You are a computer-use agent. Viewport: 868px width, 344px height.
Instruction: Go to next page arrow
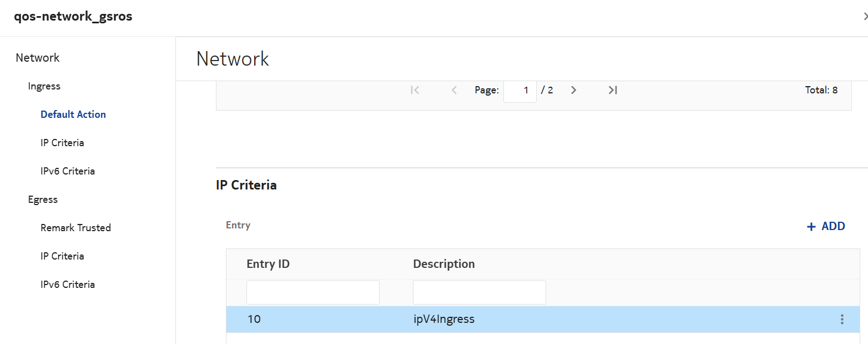click(x=574, y=90)
